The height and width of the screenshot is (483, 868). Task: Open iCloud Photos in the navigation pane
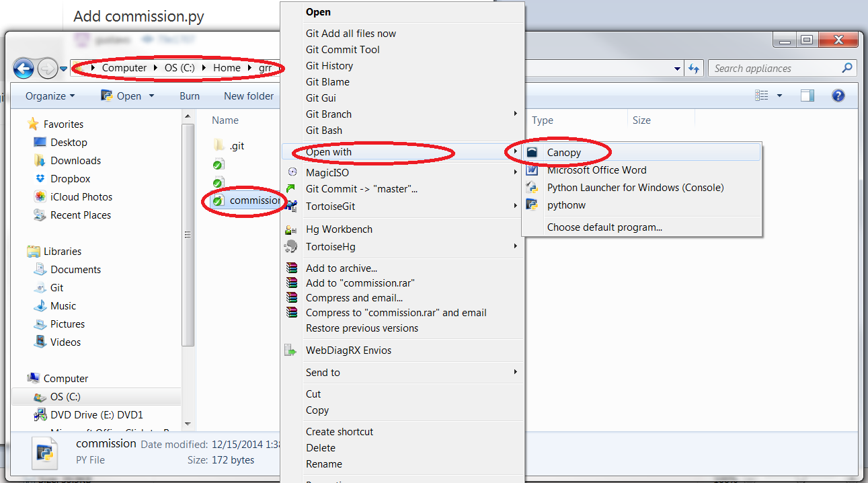(x=81, y=197)
